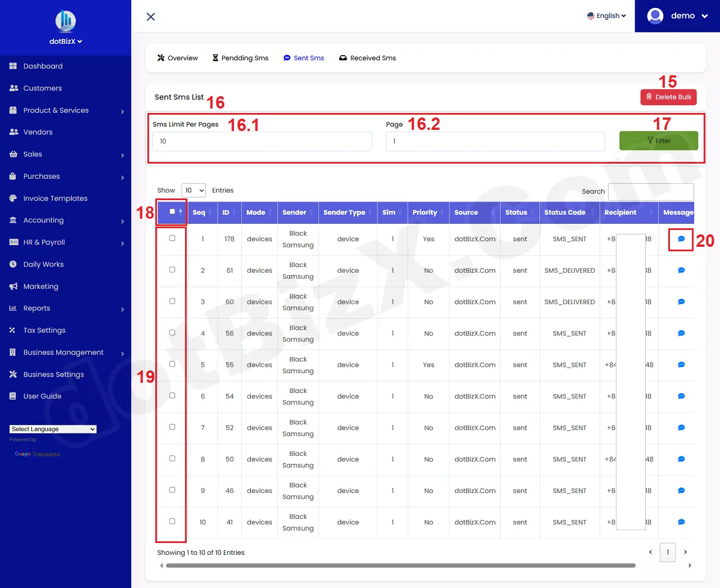
Task: Open Invoice Templates from the sidebar
Action: coord(12,198)
